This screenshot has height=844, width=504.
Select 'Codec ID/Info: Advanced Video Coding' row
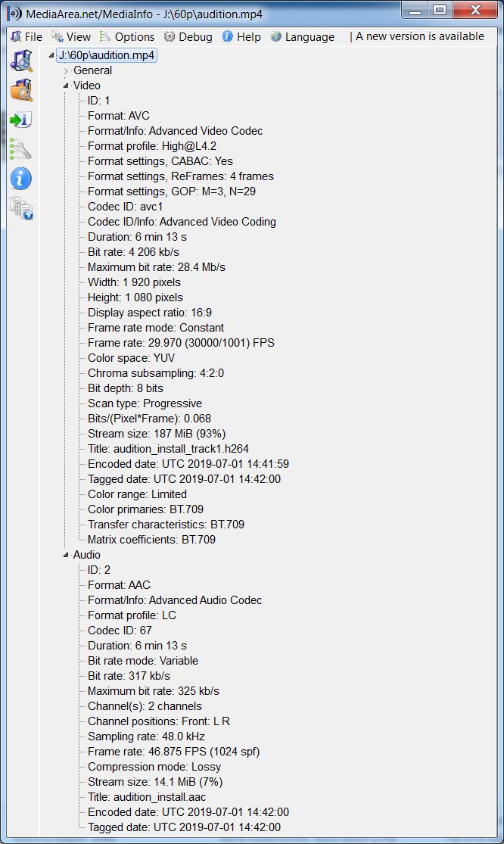[x=182, y=221]
